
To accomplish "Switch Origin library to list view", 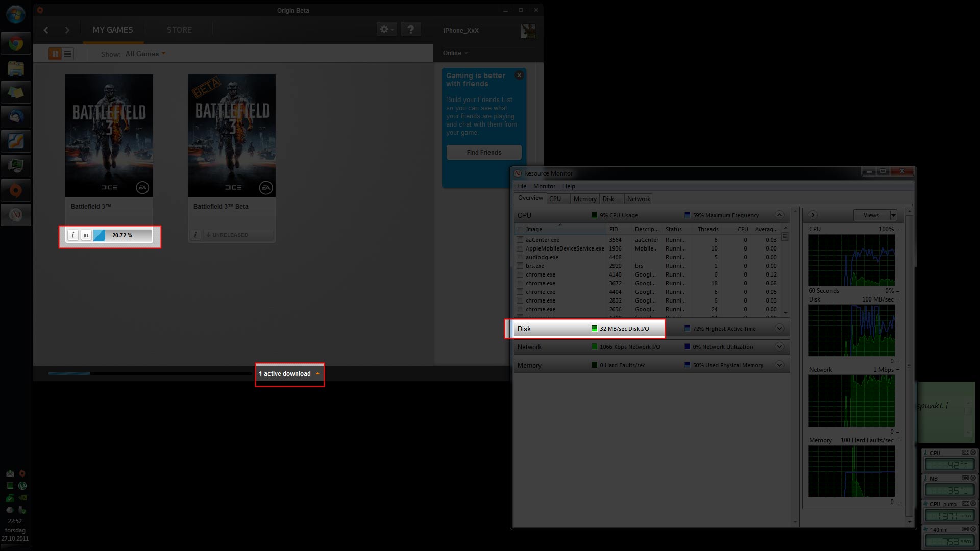I will pyautogui.click(x=67, y=54).
